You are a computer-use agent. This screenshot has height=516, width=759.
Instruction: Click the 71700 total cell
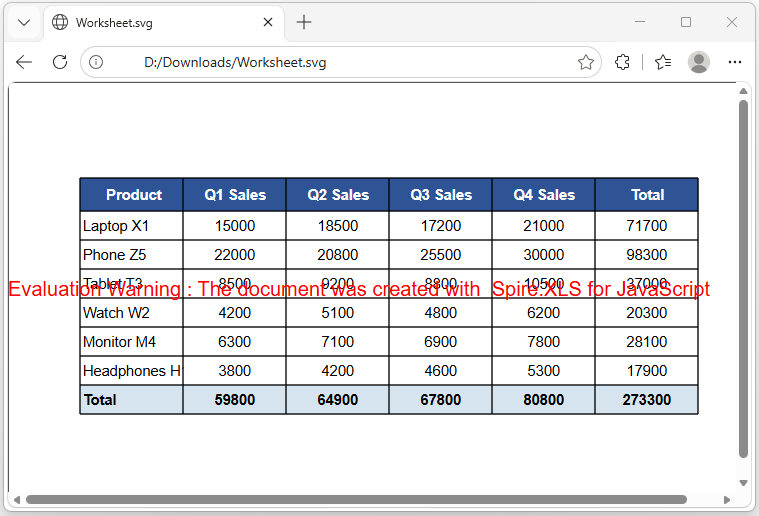point(647,226)
